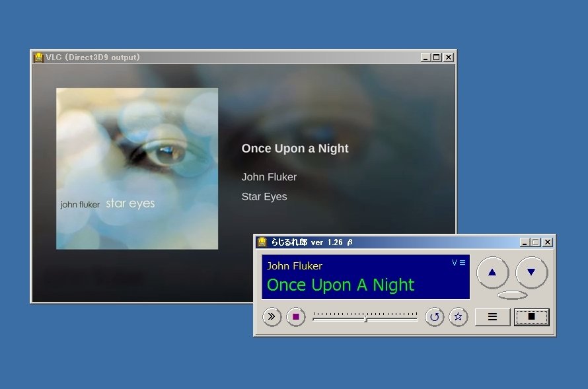
Task: Click the radio player title bar icon
Action: pyautogui.click(x=262, y=242)
